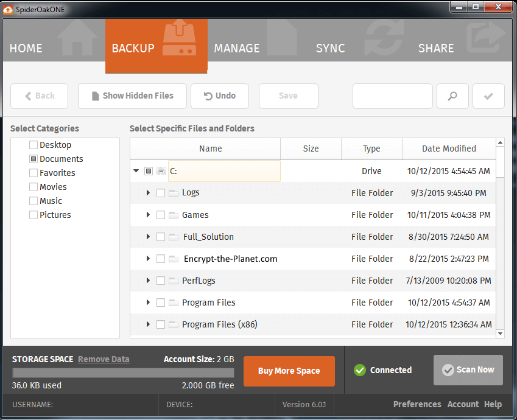Click the Save button
517x420 pixels.
coord(289,96)
